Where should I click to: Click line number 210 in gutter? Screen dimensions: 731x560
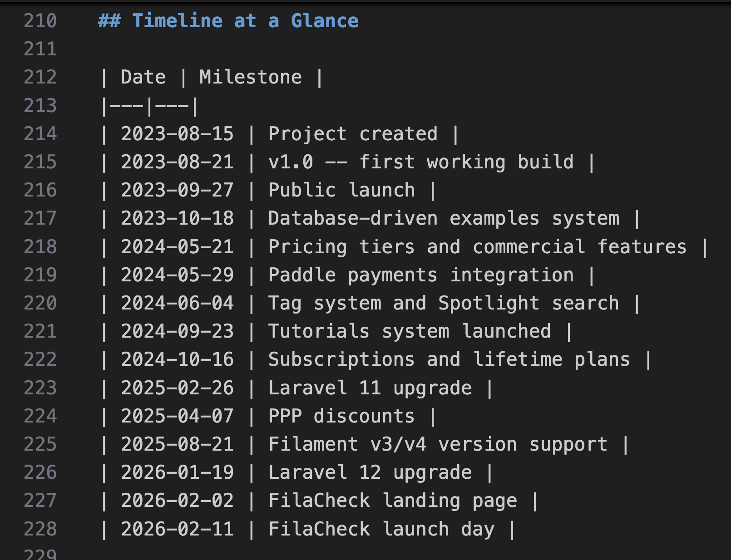click(40, 21)
